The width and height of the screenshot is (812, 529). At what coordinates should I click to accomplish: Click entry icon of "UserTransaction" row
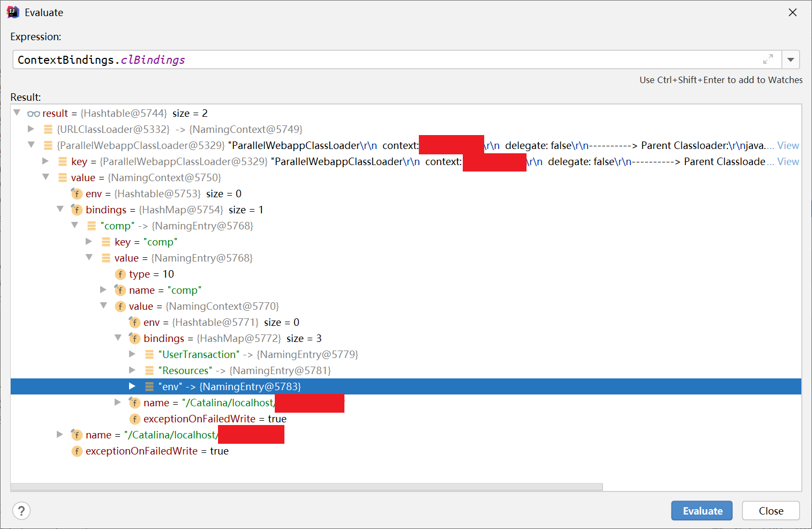(149, 354)
